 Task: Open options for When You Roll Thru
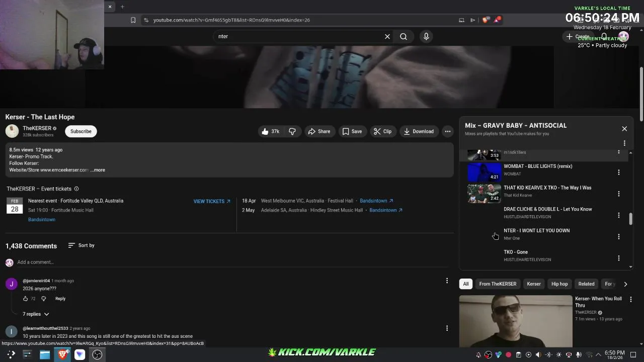[630, 300]
